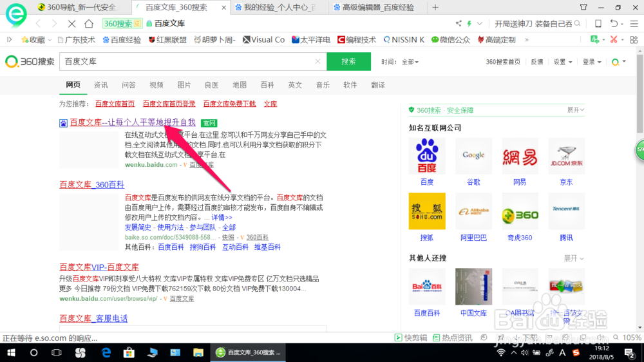The height and width of the screenshot is (362, 644).
Task: Click the share icon in address bar
Action: pos(459,23)
